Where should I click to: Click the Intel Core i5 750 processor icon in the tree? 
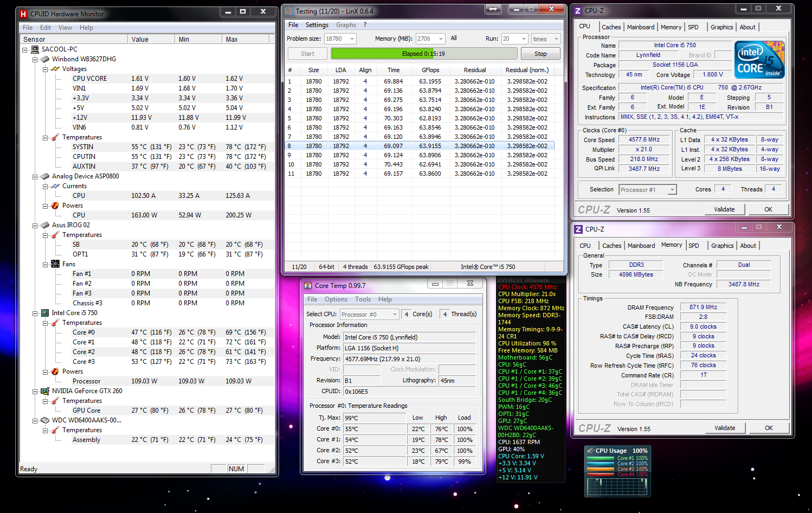click(x=46, y=313)
